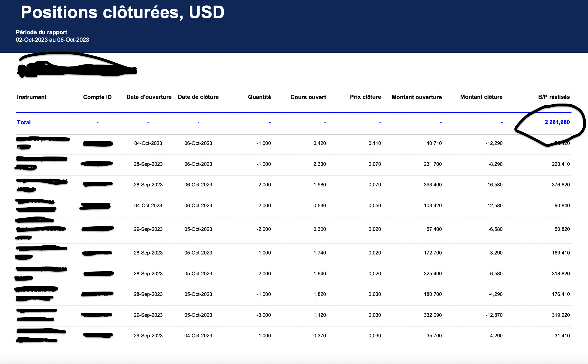The height and width of the screenshot is (364, 588).
Task: Click the Montant ouverture column header
Action: tap(416, 97)
